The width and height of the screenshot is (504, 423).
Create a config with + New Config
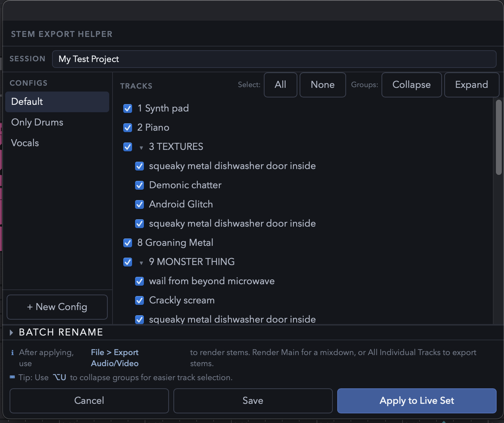57,307
